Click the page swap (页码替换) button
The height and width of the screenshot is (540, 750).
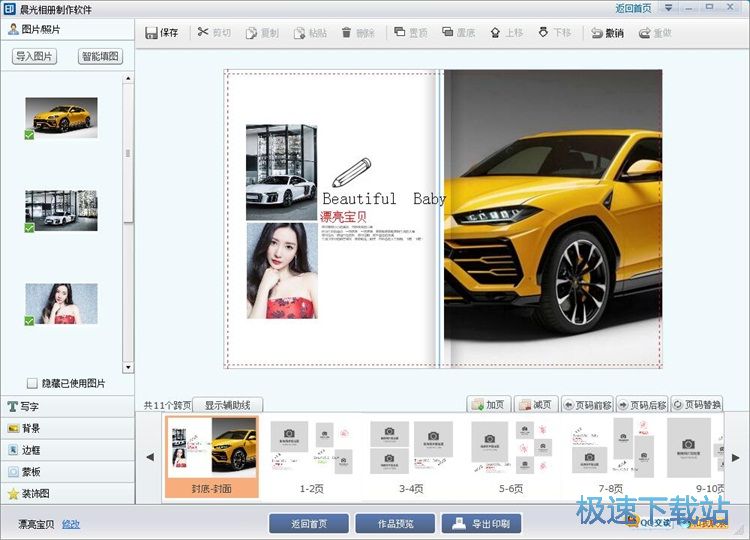point(696,405)
